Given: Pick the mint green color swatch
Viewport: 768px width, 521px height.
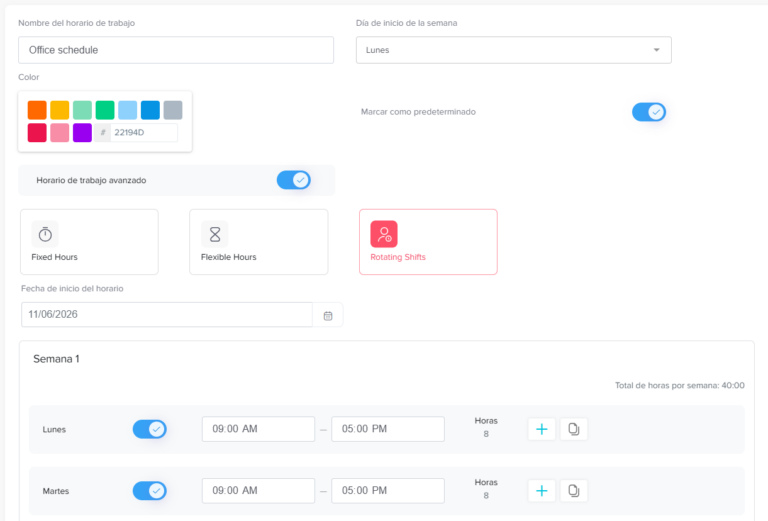Looking at the screenshot, I should pos(82,110).
